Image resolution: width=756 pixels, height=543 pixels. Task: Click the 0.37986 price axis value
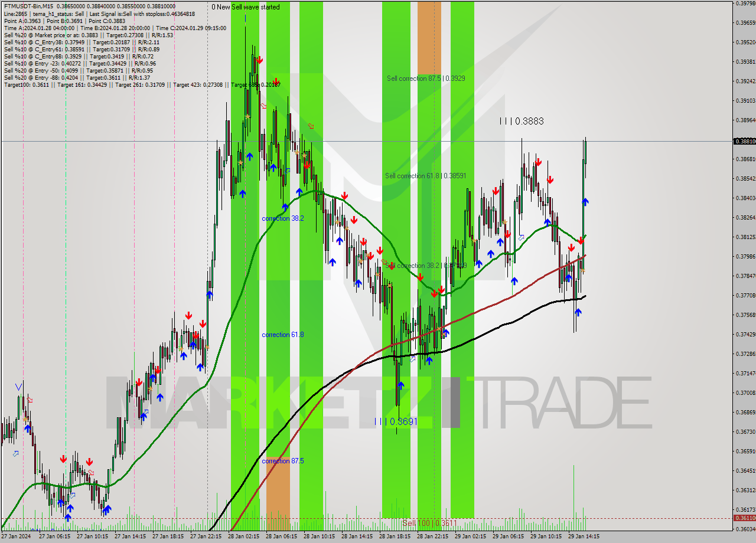[x=745, y=256]
